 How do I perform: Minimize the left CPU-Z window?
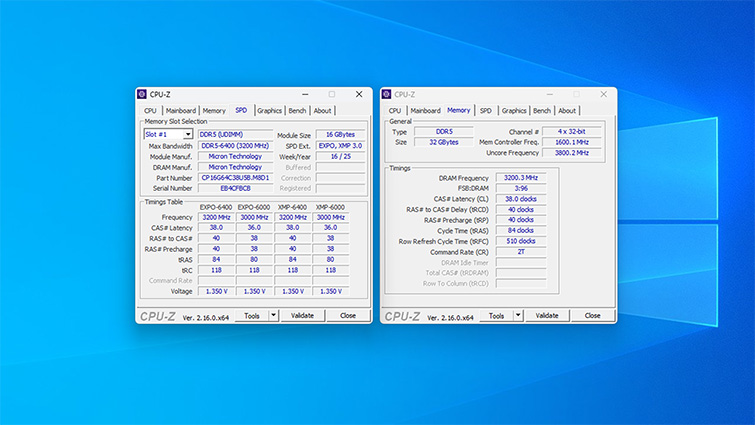tap(305, 94)
